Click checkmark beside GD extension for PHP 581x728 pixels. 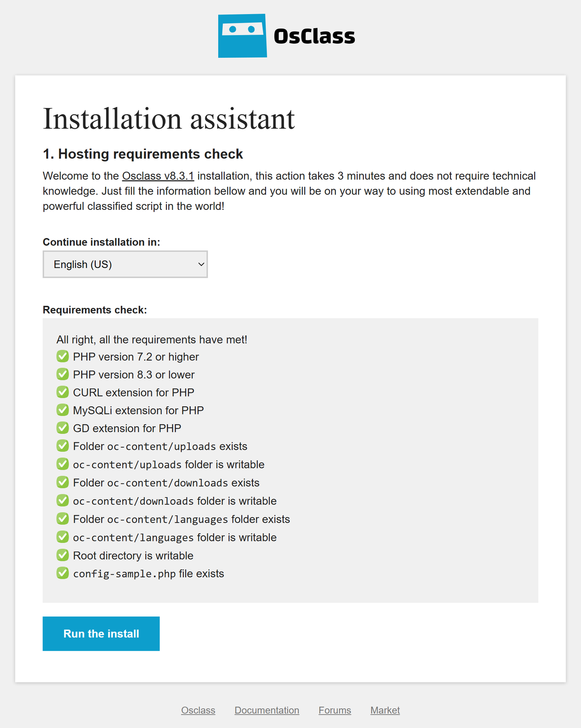62,428
